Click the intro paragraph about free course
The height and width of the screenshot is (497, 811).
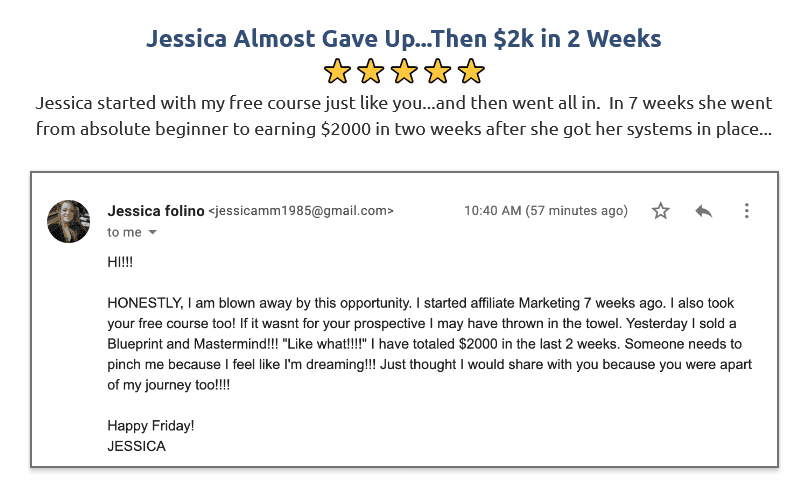point(403,116)
